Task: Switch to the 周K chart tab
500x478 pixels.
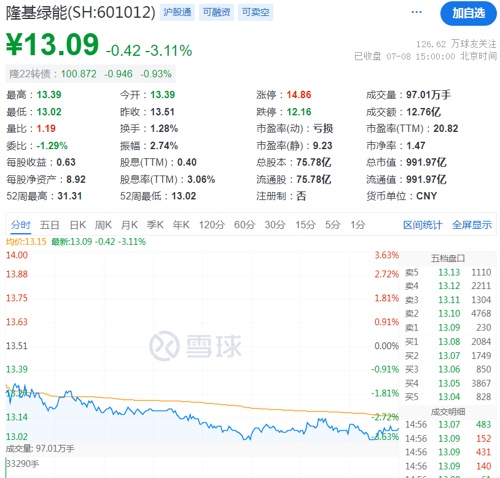Action: [103, 225]
